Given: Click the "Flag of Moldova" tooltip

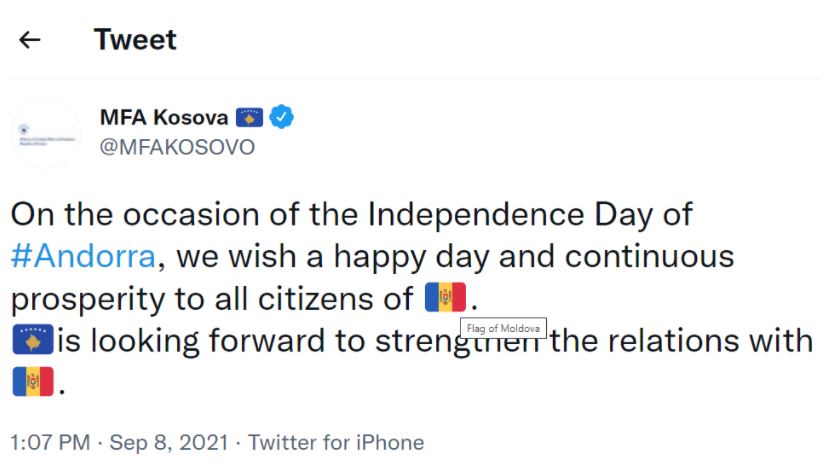Looking at the screenshot, I should (504, 329).
